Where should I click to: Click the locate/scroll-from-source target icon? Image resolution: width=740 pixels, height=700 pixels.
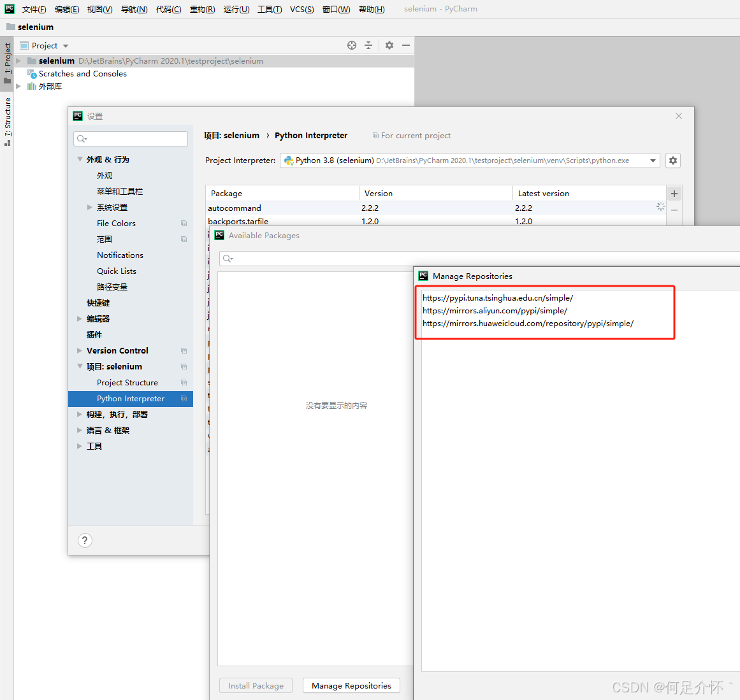352,45
